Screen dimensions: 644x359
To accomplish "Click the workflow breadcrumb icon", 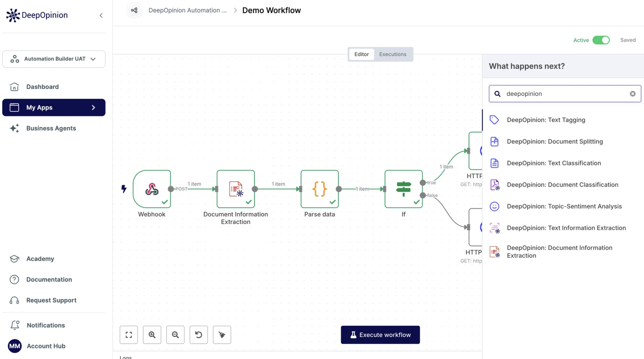I will point(134,11).
